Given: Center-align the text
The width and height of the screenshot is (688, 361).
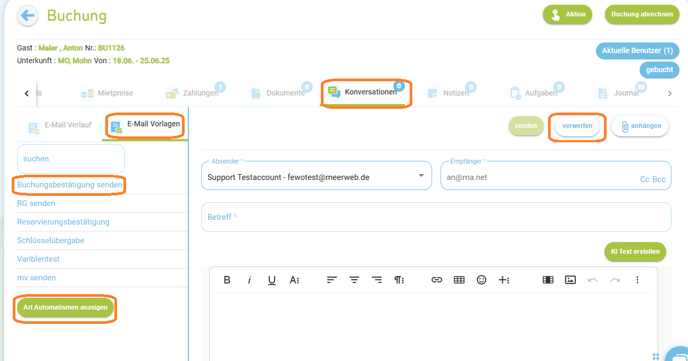Looking at the screenshot, I should tap(354, 280).
